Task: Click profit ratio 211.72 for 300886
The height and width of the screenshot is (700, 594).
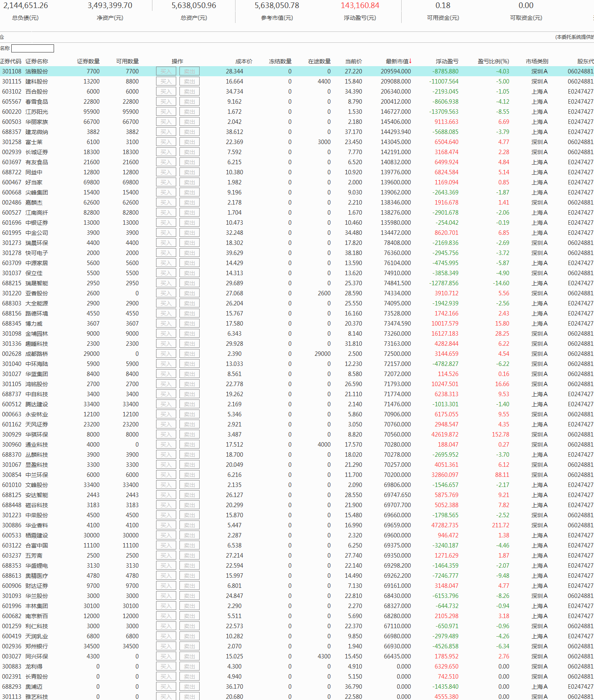Action: pos(500,525)
